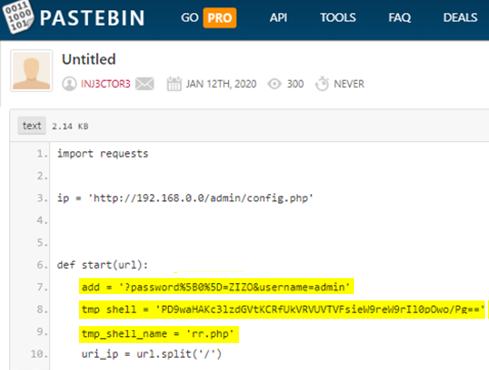Click the ip config.php URL line

(x=185, y=198)
